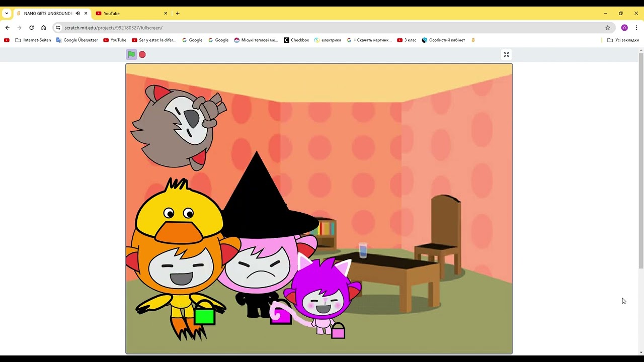
Task: Open the Усі закладки folder
Action: [623, 40]
